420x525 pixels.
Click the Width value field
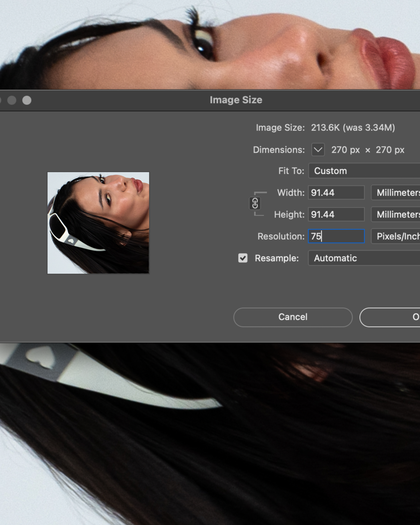pos(336,193)
